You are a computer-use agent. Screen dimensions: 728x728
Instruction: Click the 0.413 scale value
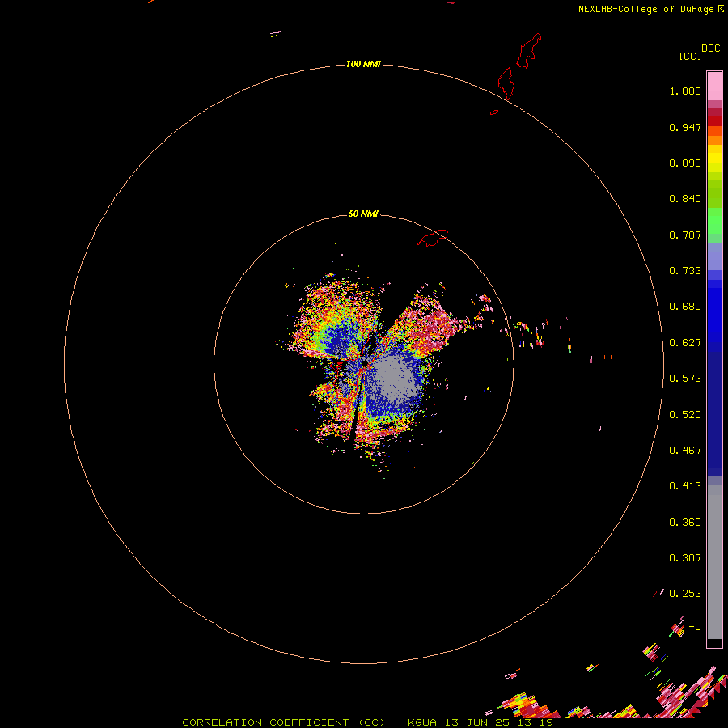point(685,486)
